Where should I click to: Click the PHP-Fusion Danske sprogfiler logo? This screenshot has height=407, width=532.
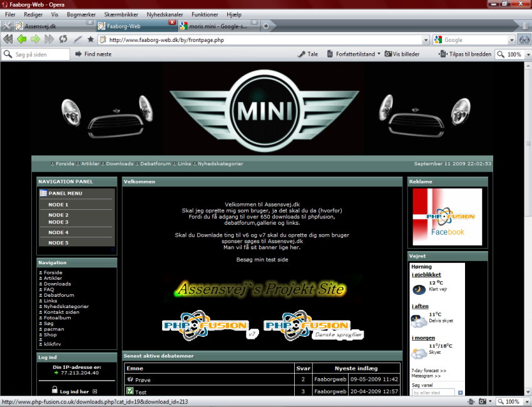pos(314,326)
